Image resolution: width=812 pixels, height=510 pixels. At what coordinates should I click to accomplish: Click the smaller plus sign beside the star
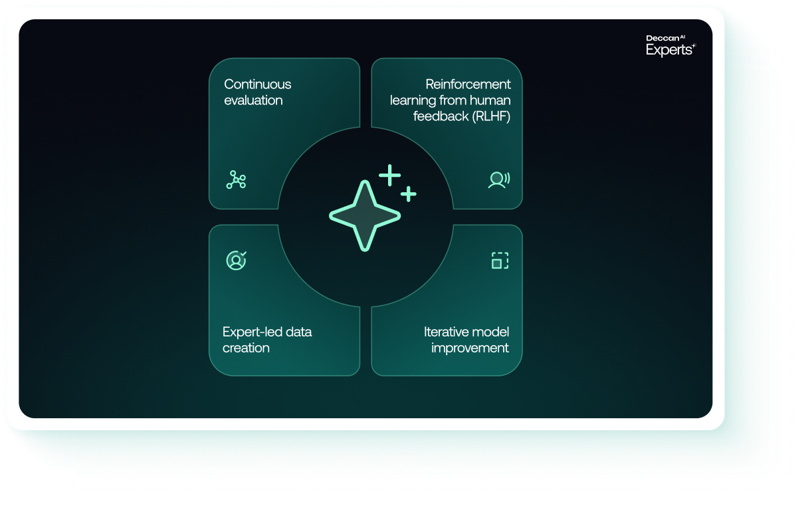pyautogui.click(x=409, y=194)
